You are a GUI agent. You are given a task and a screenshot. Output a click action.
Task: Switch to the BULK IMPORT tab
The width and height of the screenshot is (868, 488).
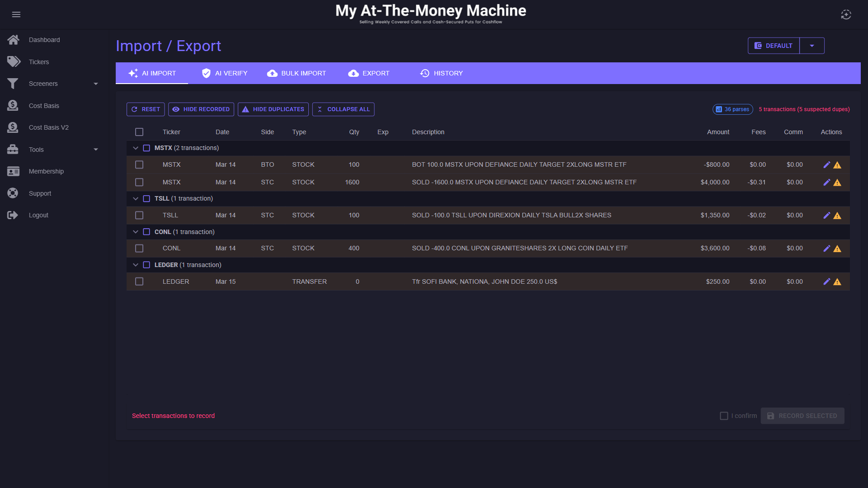[297, 73]
